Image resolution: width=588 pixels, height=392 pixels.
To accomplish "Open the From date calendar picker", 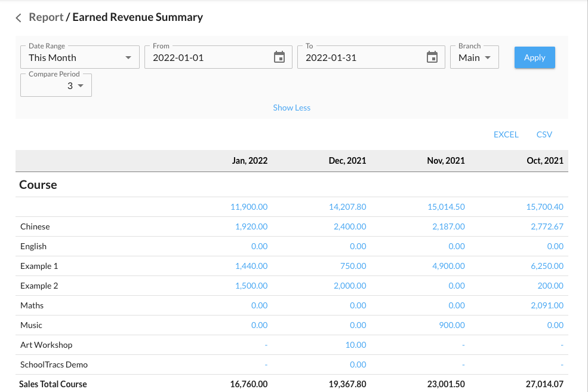I will click(279, 57).
